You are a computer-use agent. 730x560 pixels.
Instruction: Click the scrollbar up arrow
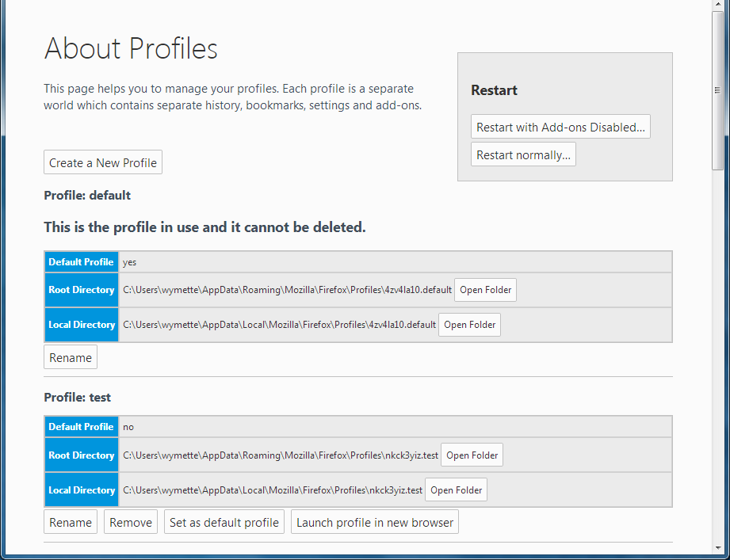tap(718, 6)
